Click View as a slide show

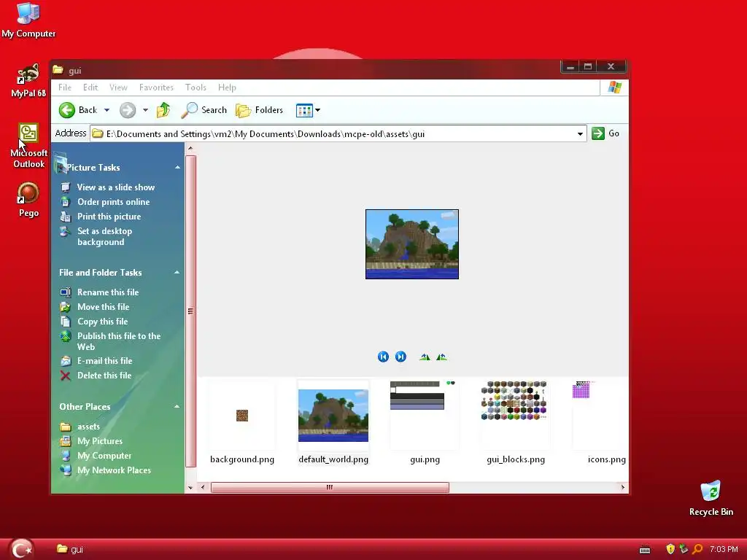pyautogui.click(x=116, y=187)
